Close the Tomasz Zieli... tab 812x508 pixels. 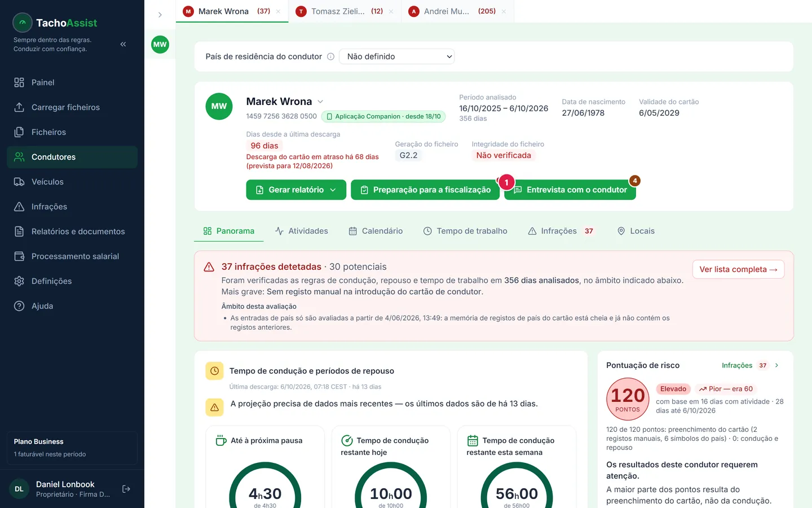[x=391, y=11]
